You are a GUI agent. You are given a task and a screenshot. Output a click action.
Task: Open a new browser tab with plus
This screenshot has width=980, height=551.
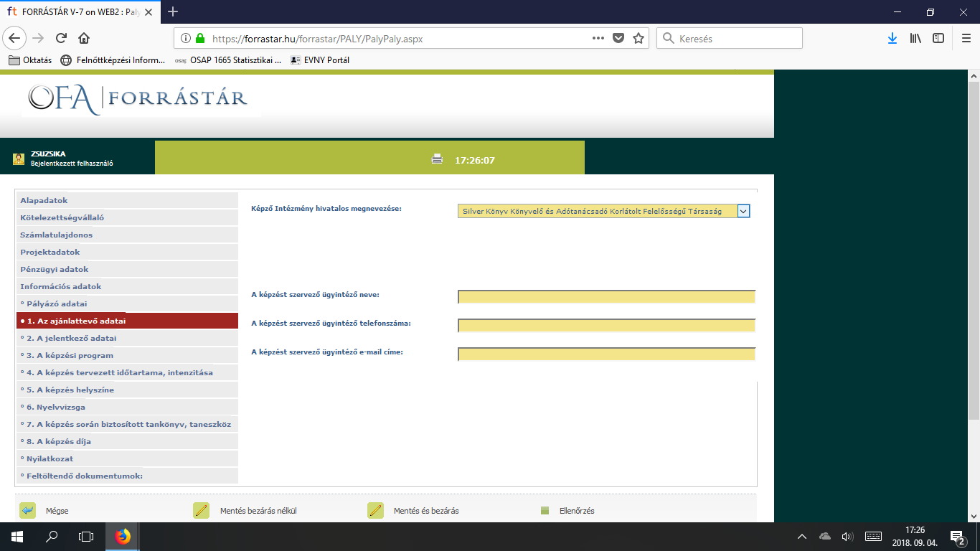point(172,11)
